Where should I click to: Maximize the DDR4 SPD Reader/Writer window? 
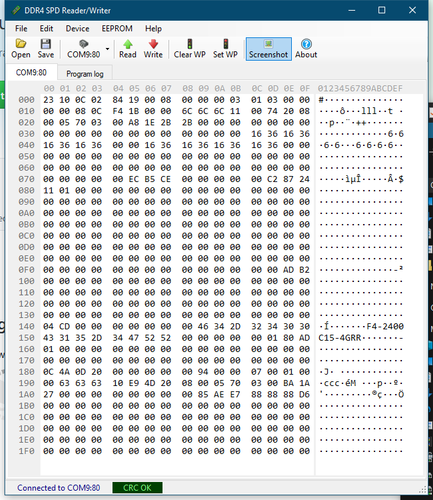click(382, 10)
